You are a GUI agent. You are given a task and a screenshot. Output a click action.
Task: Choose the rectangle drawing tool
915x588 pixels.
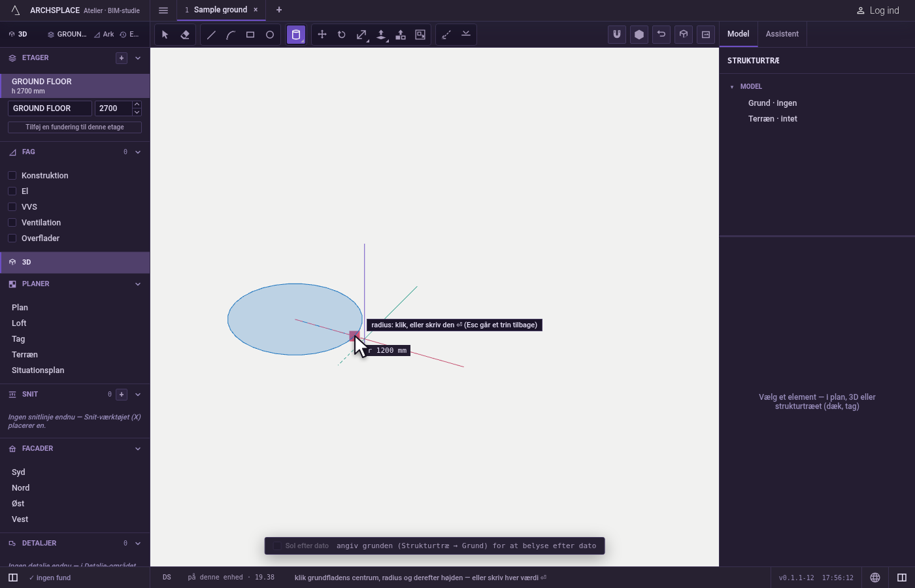[250, 35]
